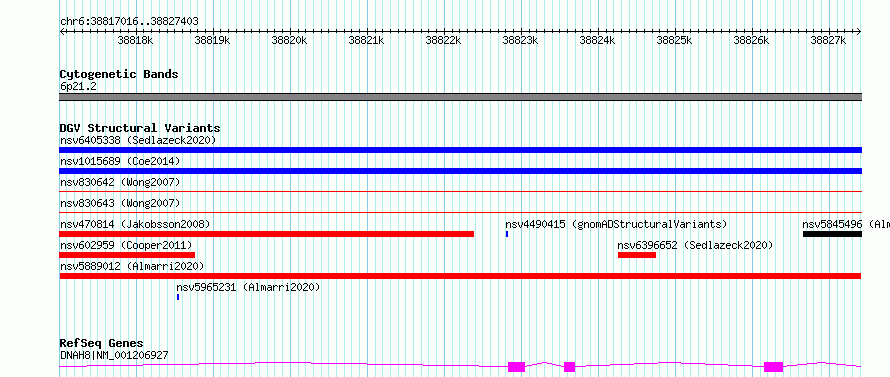
Task: Click the nsv830643 (Wong2007) thin red line
Action: [x=460, y=213]
